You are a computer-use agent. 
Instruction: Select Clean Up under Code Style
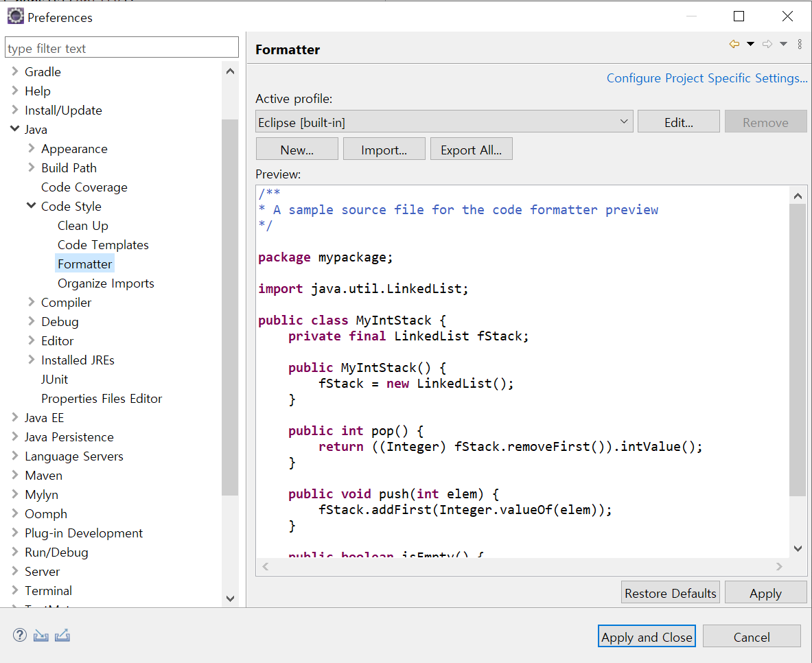(83, 225)
